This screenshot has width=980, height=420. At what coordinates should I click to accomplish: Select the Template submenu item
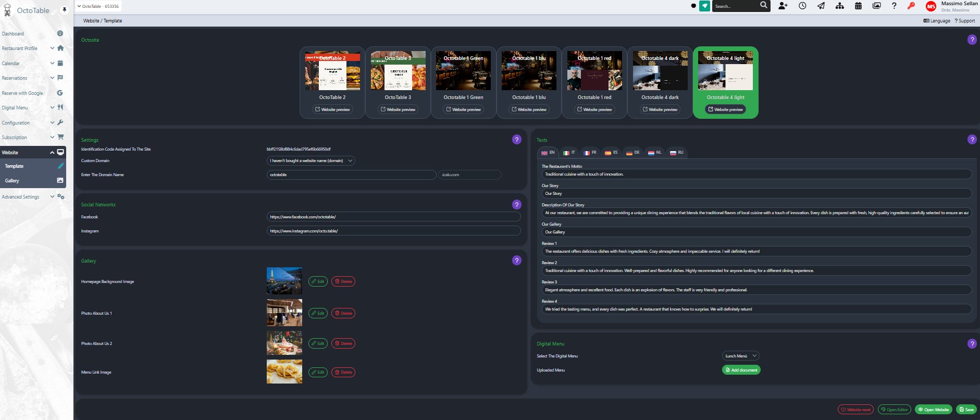coord(33,166)
